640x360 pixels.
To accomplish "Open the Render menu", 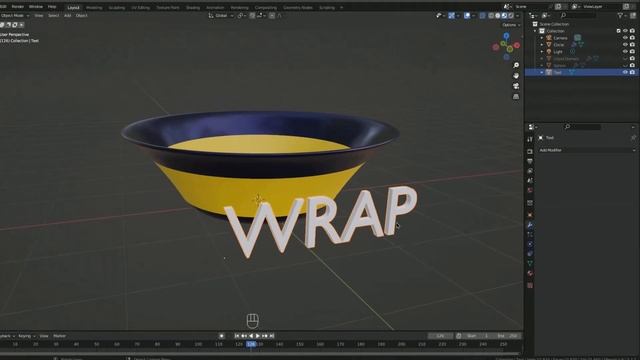I will tap(18, 7).
